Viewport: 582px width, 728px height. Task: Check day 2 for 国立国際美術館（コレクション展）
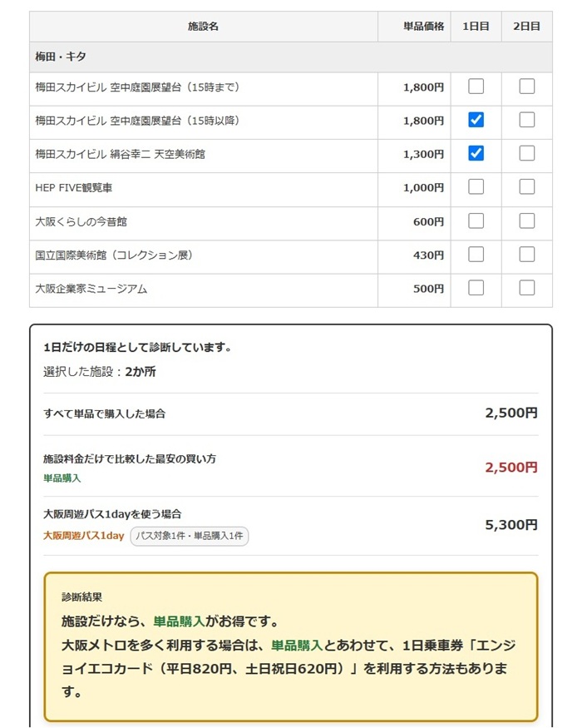[x=527, y=255]
